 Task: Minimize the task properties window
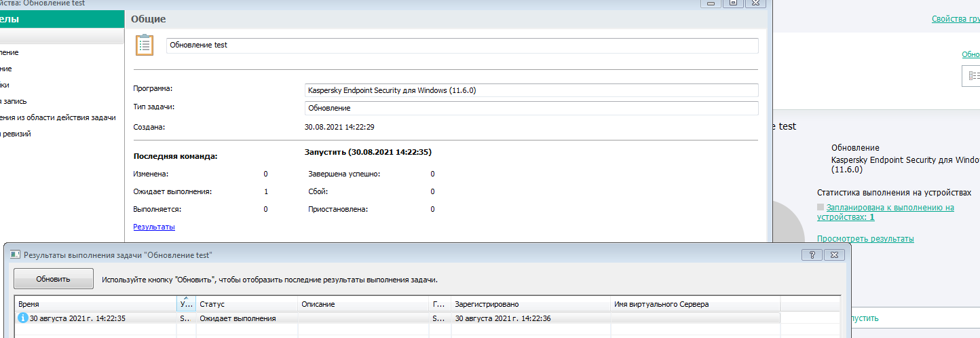pos(711,3)
